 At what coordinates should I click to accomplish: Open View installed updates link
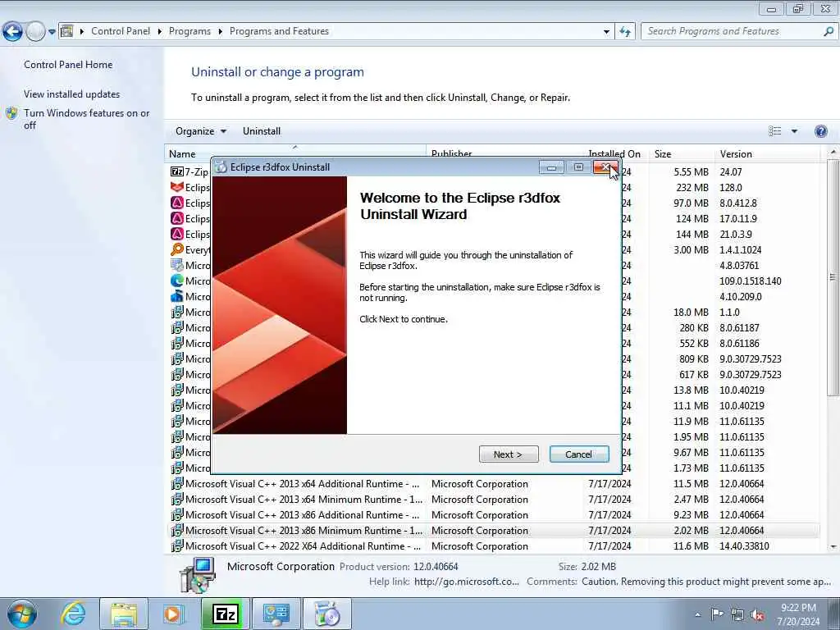(x=72, y=94)
